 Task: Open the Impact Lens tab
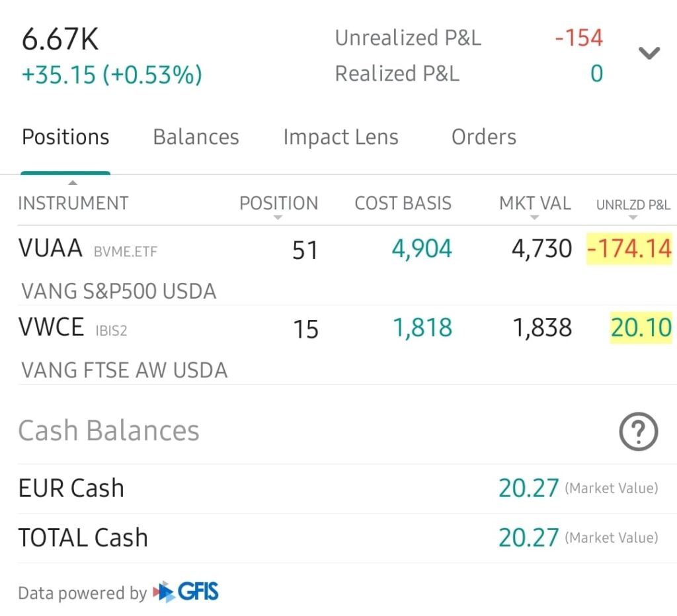(340, 137)
